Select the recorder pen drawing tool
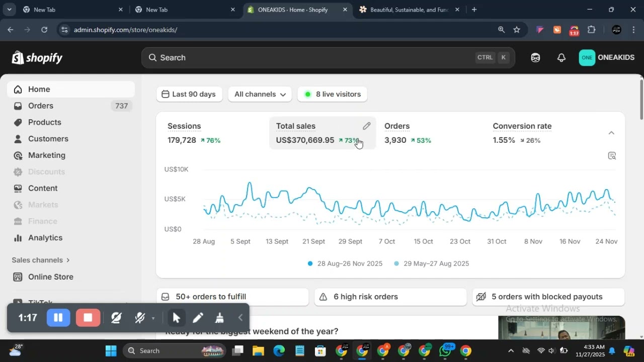This screenshot has height=362, width=644. (198, 317)
